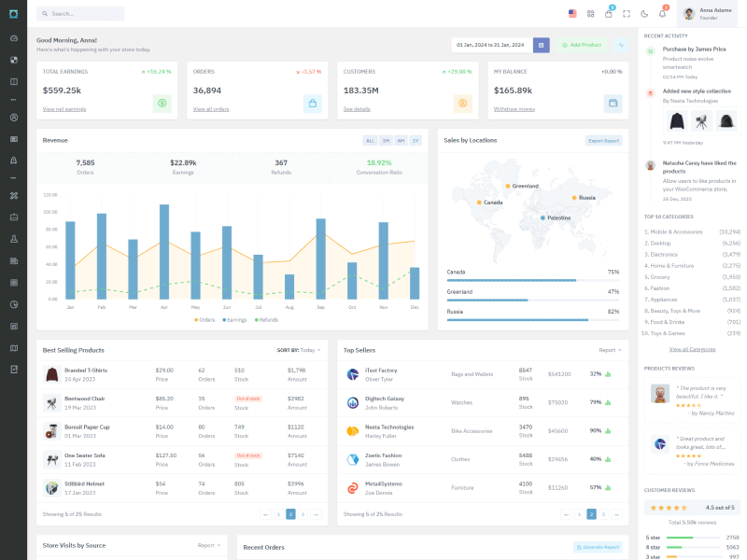Toggle Orders series in revenue chart legend
This screenshot has height=560, width=747.
coord(204,319)
